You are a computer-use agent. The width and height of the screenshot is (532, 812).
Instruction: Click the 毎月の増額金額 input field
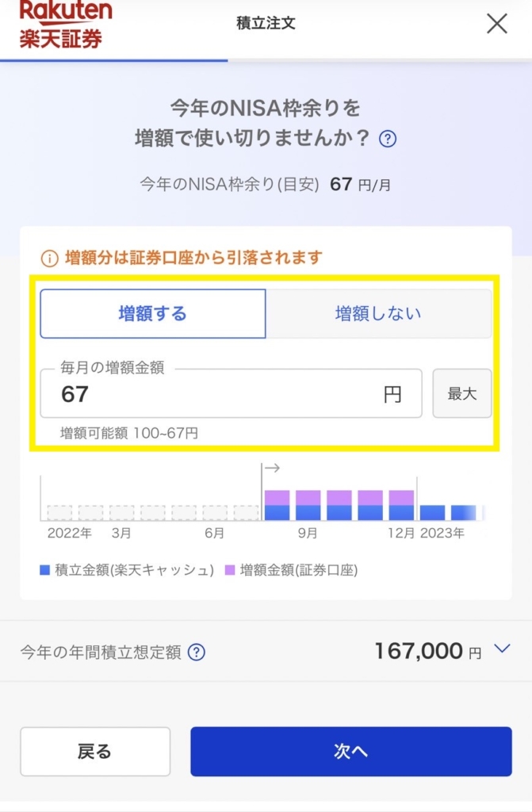[x=231, y=393]
